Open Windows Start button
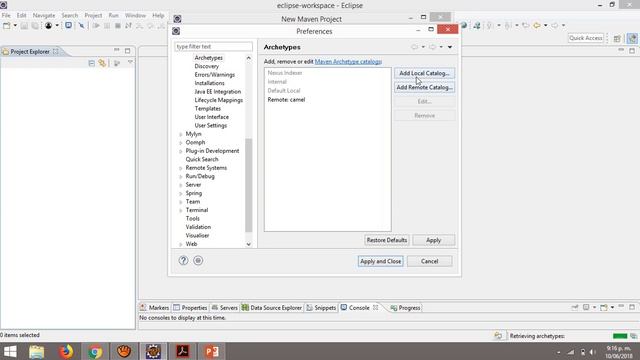 click(x=10, y=351)
